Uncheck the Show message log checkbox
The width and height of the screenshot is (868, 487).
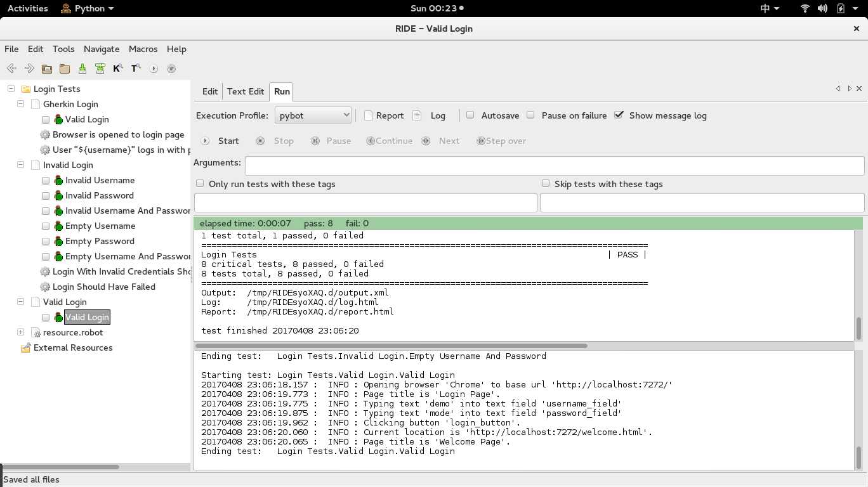click(x=619, y=115)
